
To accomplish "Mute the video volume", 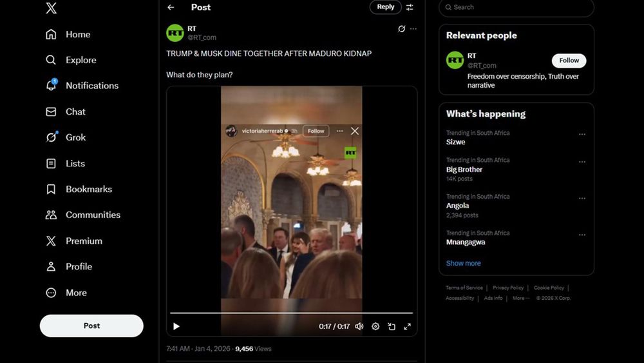I will [x=359, y=326].
